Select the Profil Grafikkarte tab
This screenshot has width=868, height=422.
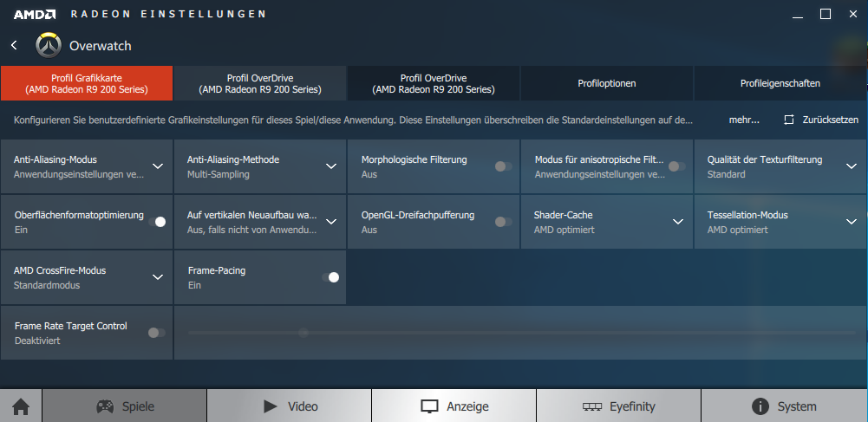coord(87,83)
